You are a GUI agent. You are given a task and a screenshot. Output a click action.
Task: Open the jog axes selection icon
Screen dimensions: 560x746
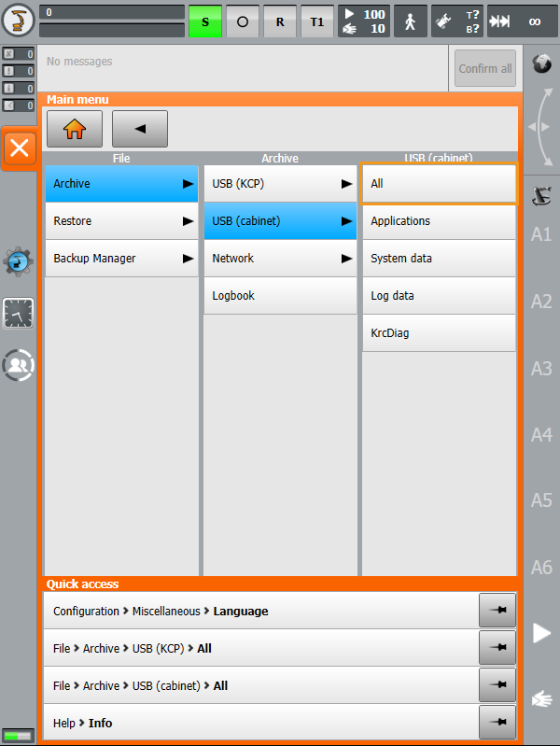541,196
